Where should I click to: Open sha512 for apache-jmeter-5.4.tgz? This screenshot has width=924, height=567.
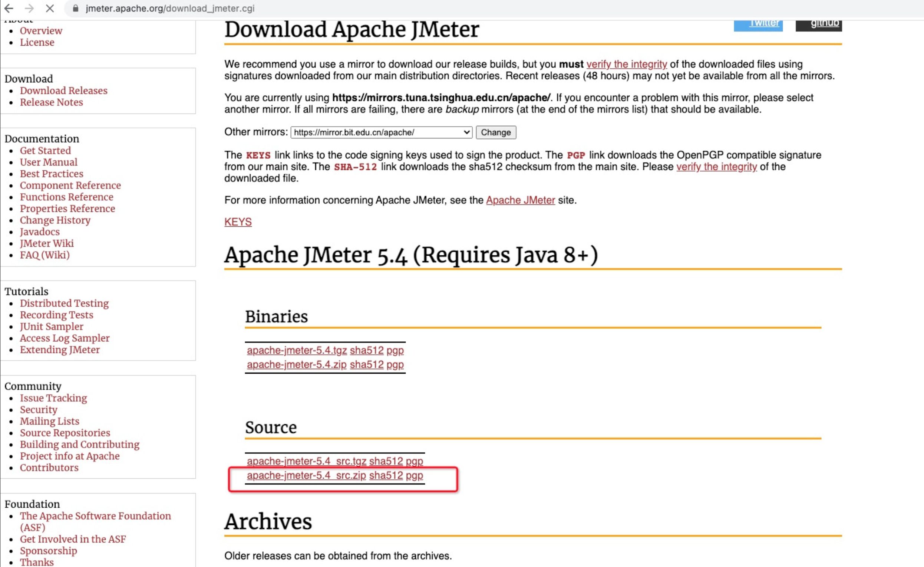click(x=367, y=351)
